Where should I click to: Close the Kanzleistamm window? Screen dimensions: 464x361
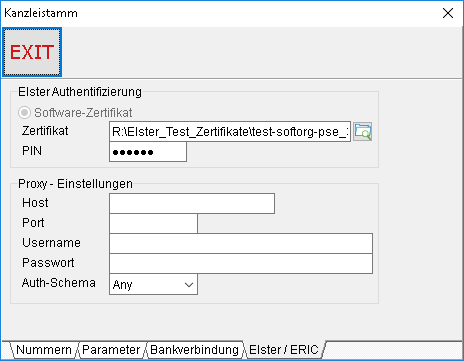click(x=448, y=13)
